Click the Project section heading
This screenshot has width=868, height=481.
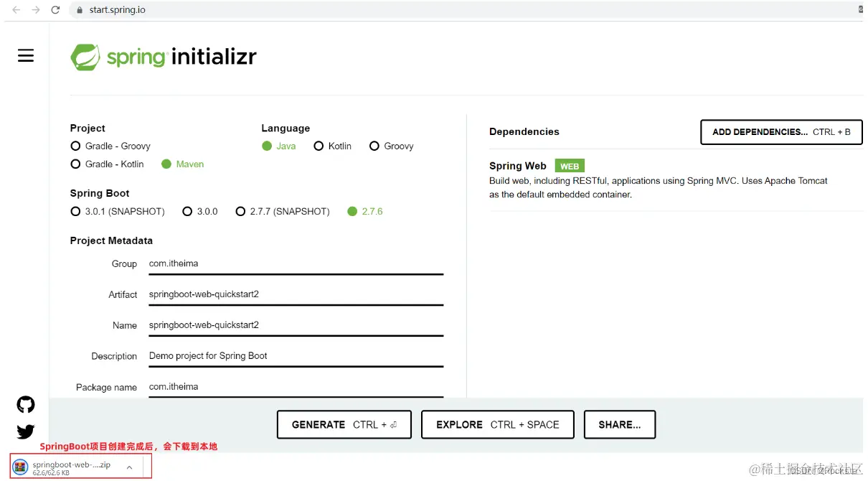pyautogui.click(x=88, y=128)
